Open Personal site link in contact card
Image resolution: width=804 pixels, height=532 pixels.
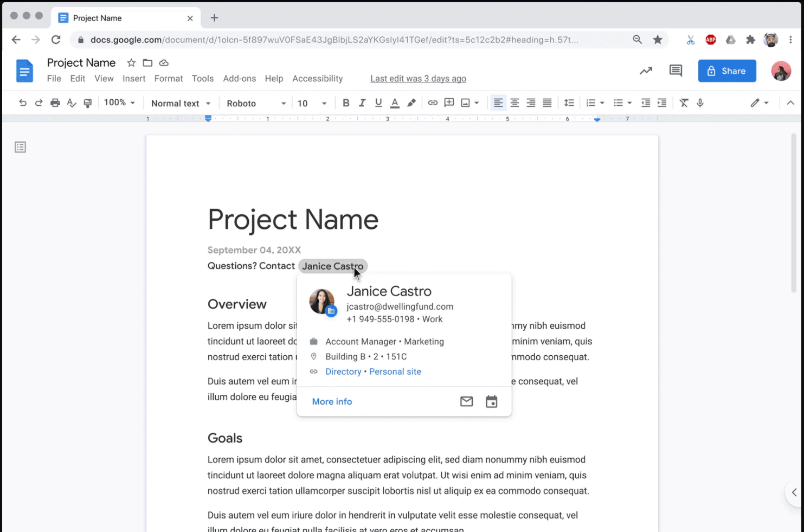(395, 372)
